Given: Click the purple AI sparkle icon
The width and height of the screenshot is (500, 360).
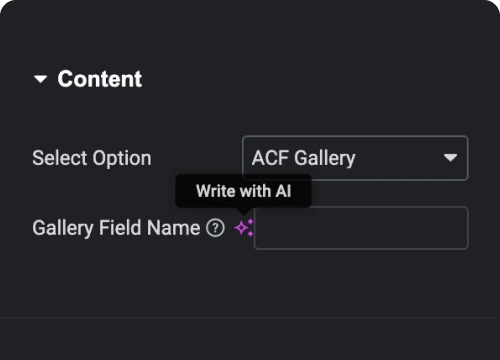Looking at the screenshot, I should click(x=244, y=228).
